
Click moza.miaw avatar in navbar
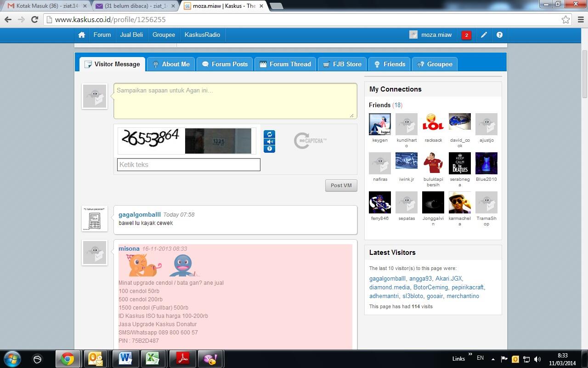[x=413, y=35]
